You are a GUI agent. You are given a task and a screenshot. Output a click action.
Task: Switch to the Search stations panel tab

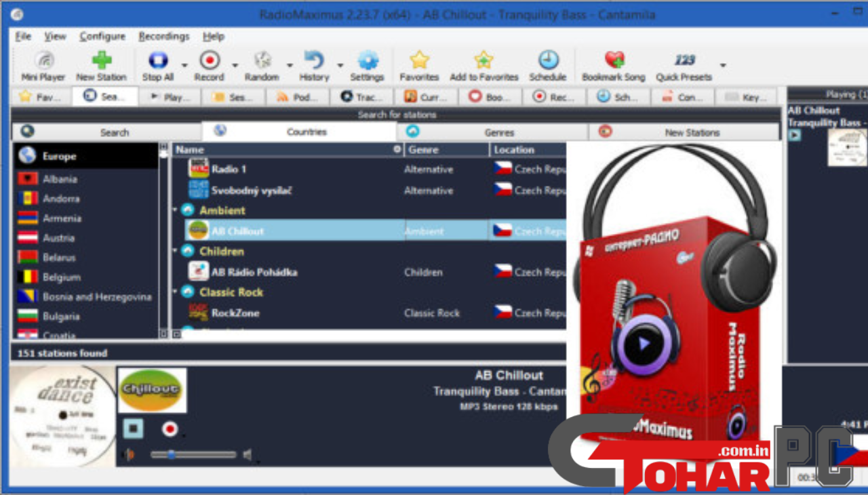tap(105, 96)
